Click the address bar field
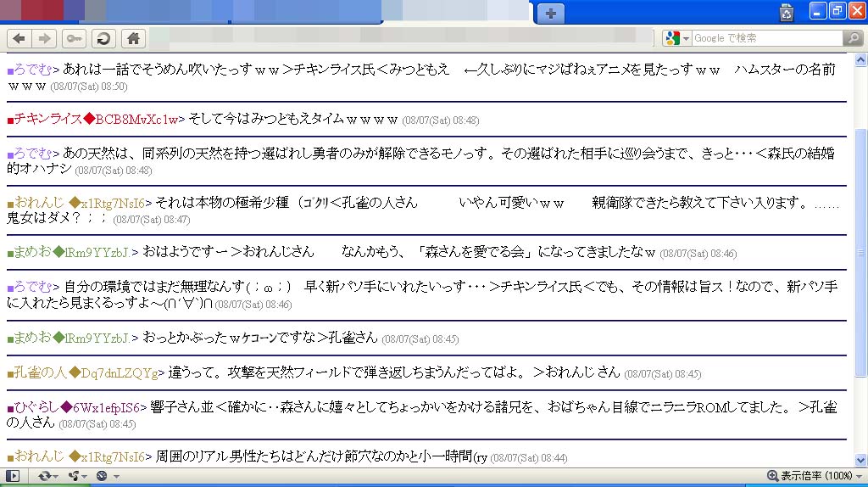This screenshot has width=868, height=487. (401, 37)
